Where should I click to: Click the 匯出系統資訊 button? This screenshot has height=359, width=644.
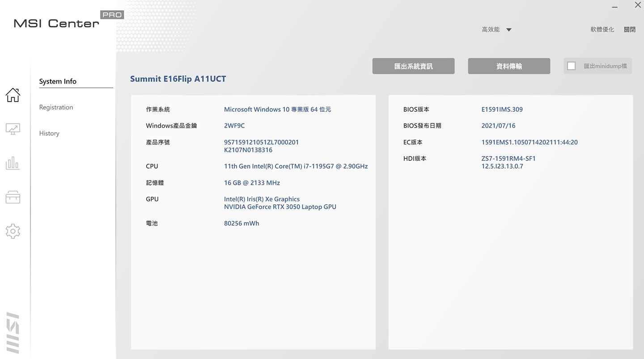[x=413, y=66]
